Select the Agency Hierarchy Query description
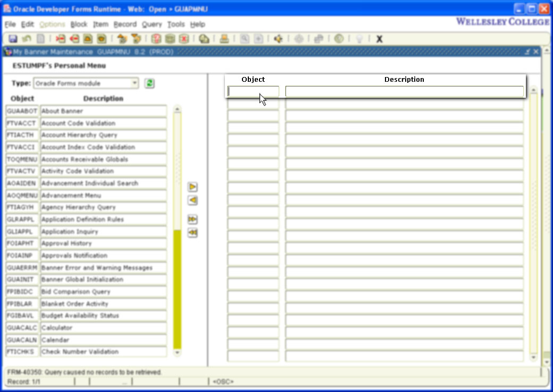The width and height of the screenshot is (553, 392). point(103,207)
